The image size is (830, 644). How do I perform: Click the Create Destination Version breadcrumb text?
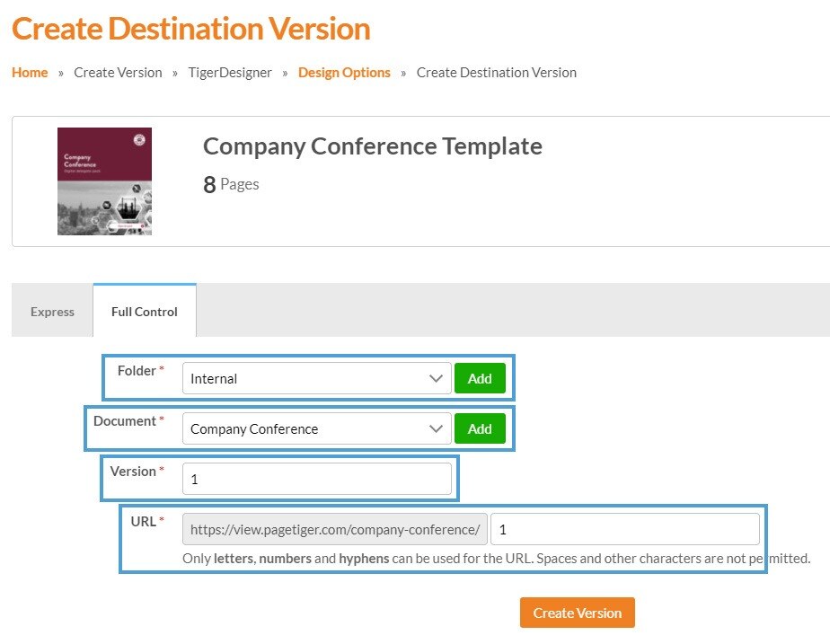click(496, 73)
